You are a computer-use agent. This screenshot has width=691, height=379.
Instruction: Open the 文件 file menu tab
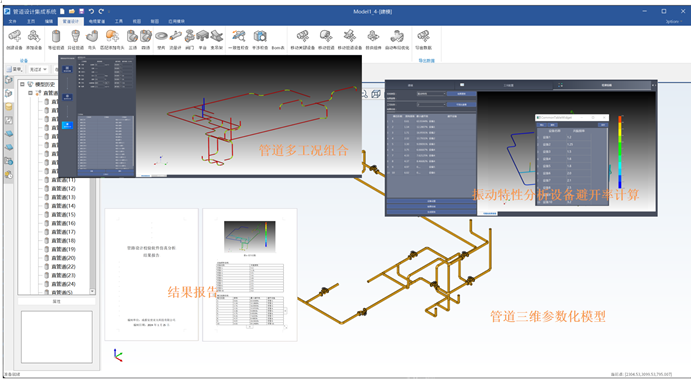[12, 21]
